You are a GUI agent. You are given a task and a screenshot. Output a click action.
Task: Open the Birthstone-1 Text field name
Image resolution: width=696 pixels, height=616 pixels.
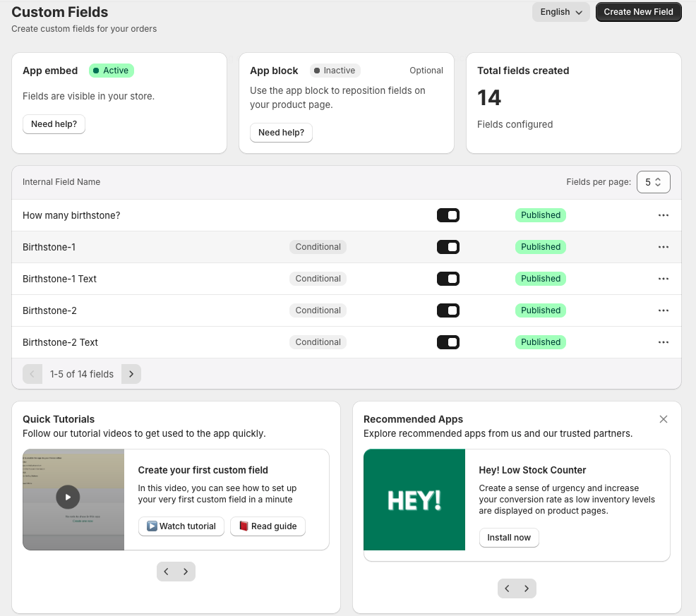[x=59, y=279]
